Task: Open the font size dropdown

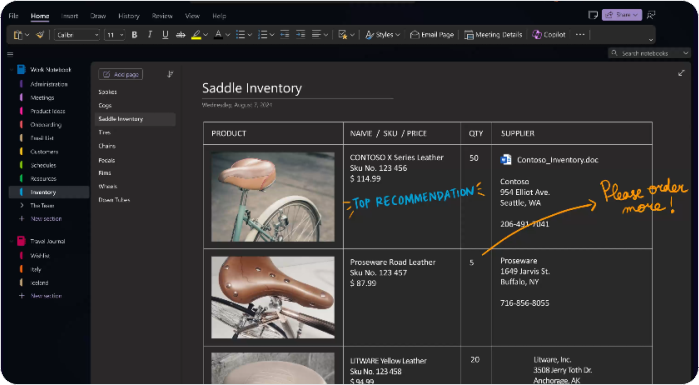Action: [x=115, y=35]
